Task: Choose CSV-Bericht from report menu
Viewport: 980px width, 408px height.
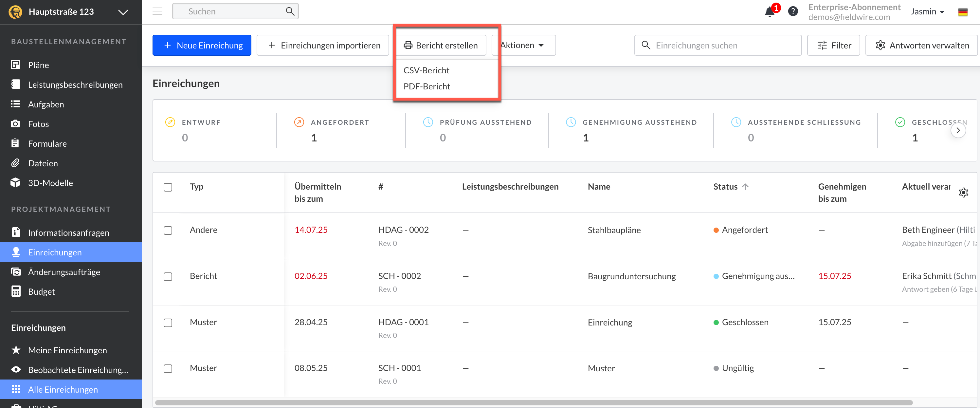Action: (x=426, y=70)
